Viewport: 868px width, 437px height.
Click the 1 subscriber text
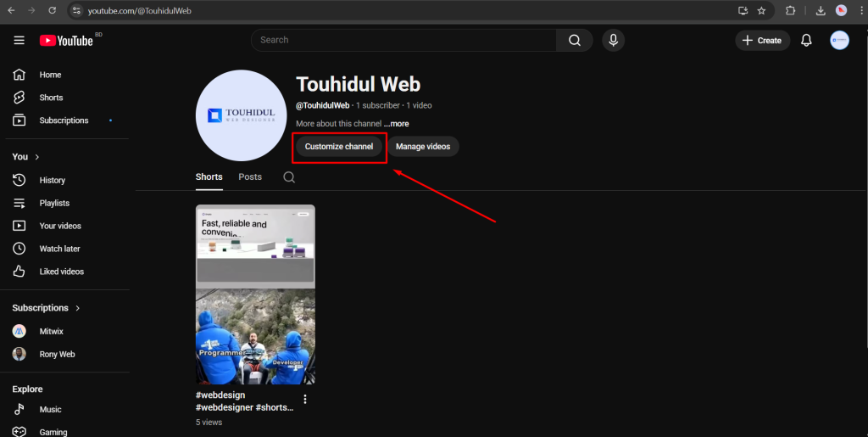[377, 105]
